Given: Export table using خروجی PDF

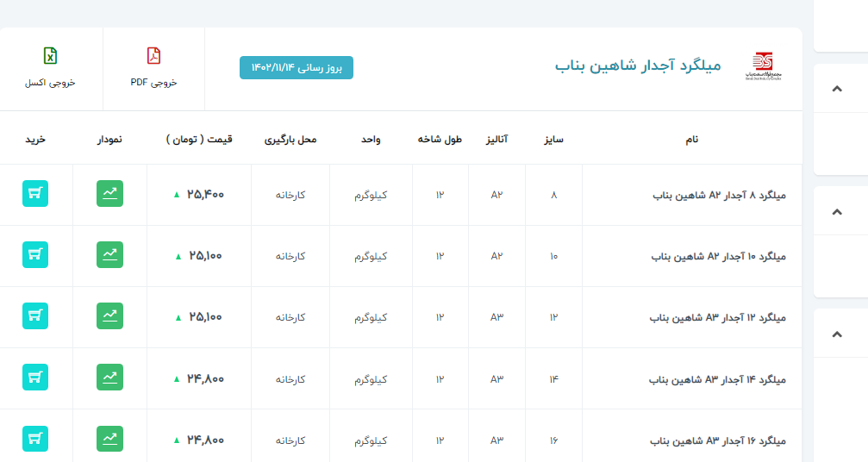Looking at the screenshot, I should click(x=153, y=68).
